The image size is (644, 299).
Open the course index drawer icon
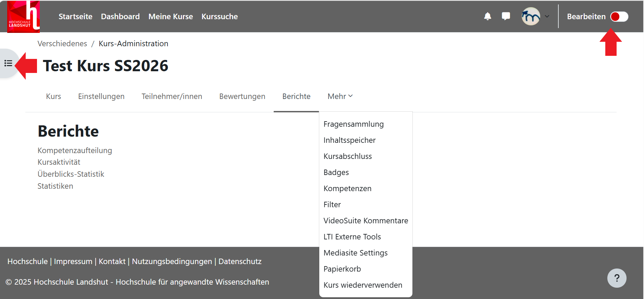[8, 63]
